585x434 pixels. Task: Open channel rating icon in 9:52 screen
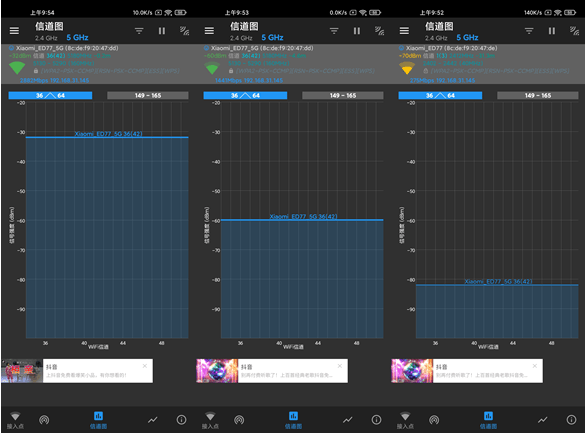coord(434,420)
